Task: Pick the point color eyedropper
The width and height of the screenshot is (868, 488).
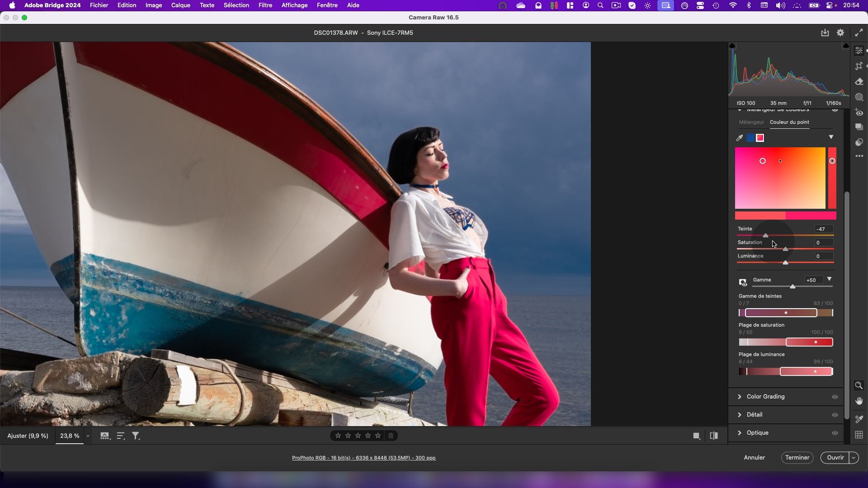Action: pyautogui.click(x=740, y=138)
